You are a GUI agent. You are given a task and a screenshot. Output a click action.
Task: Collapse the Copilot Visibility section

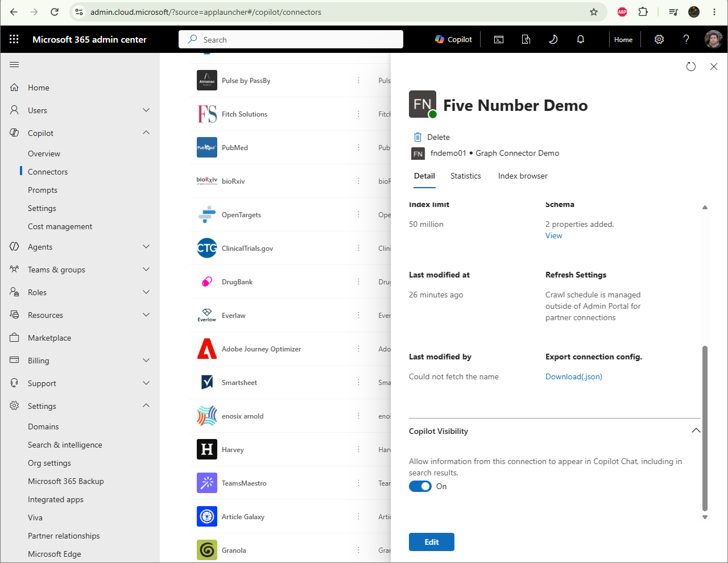[696, 430]
